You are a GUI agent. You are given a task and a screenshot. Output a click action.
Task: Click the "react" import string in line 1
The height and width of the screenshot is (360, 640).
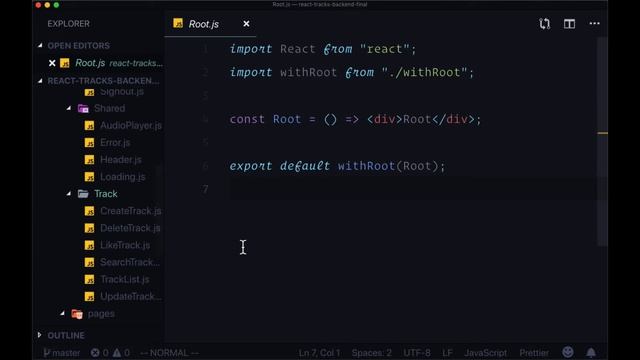click(x=384, y=49)
